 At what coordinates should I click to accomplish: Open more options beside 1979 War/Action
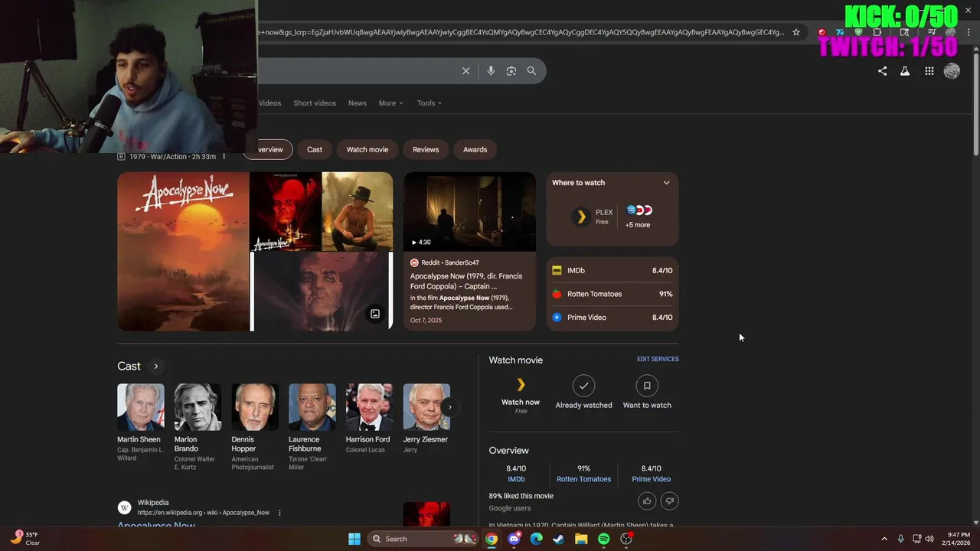pos(224,157)
